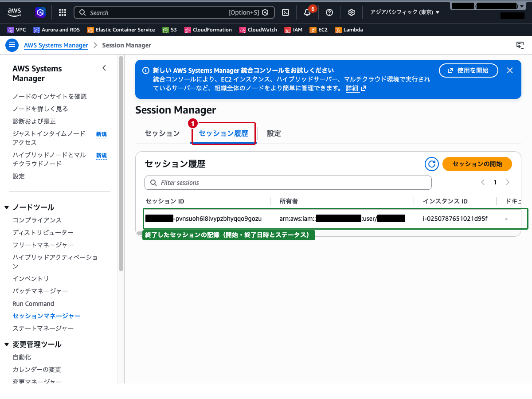Open セッションマネージャー in sidebar

click(47, 316)
